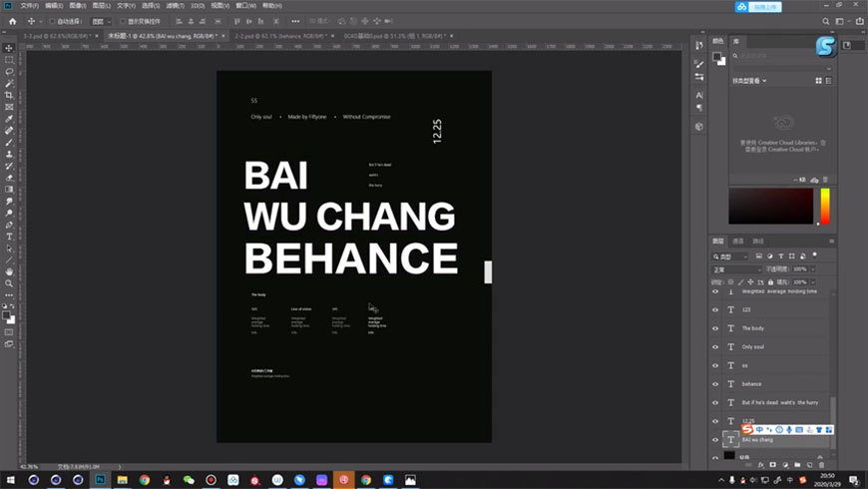868x489 pixels.
Task: Hide 'The body' layer eye icon
Action: point(715,328)
